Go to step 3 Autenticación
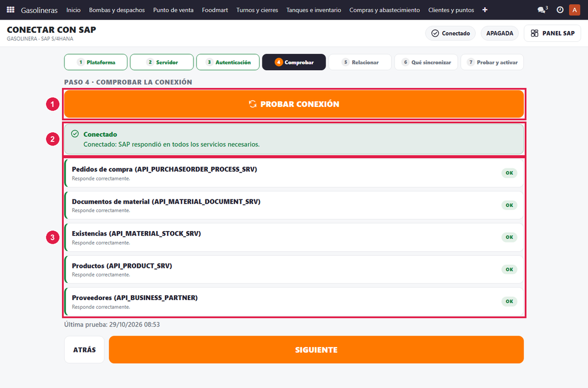588x388 pixels. coord(227,62)
